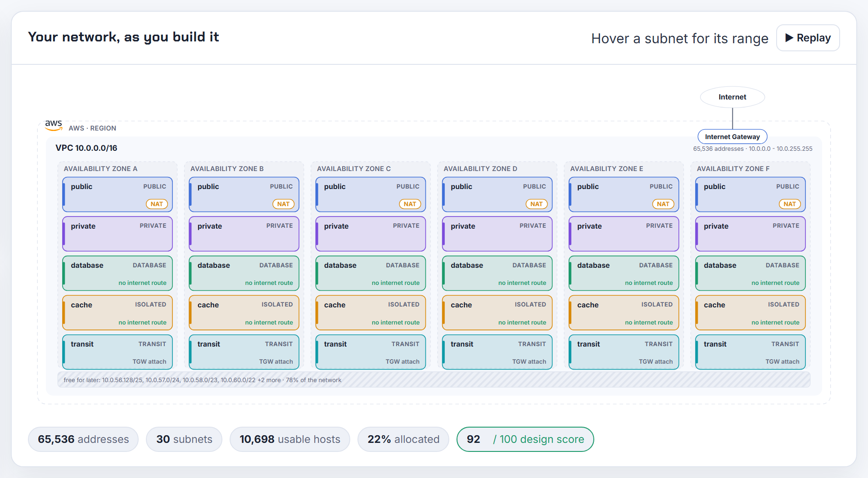Click the 30 subnets stat pill
868x478 pixels.
[x=184, y=439]
